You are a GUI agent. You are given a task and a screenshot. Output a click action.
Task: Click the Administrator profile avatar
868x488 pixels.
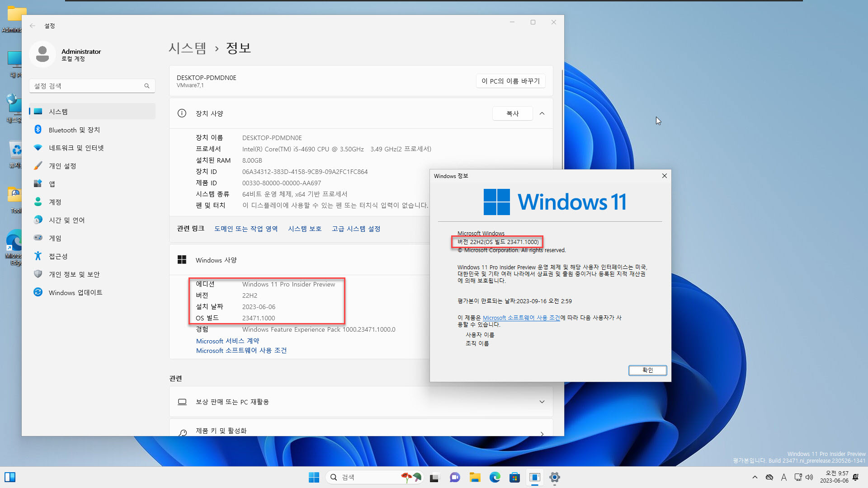42,54
